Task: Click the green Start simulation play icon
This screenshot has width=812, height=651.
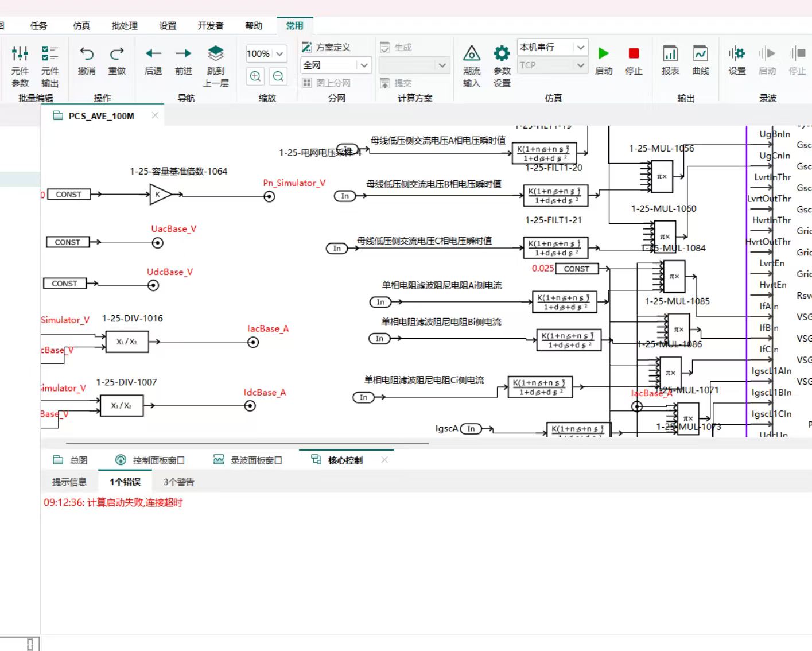Action: (603, 54)
